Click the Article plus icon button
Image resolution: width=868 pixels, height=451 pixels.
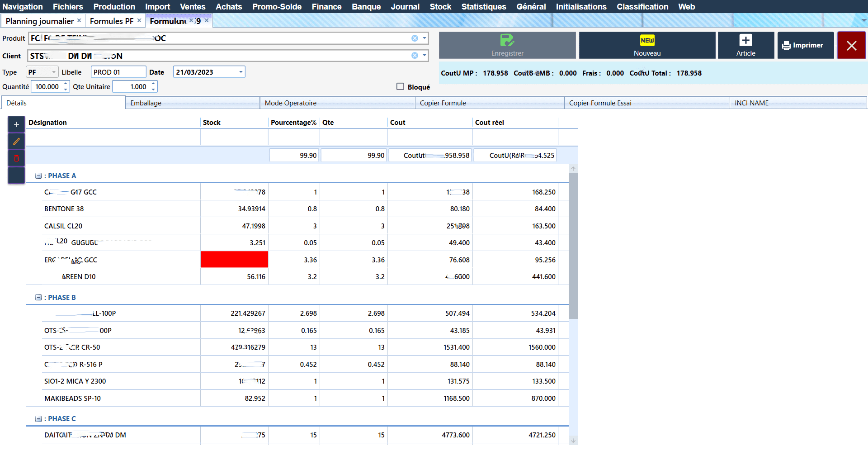pos(745,45)
